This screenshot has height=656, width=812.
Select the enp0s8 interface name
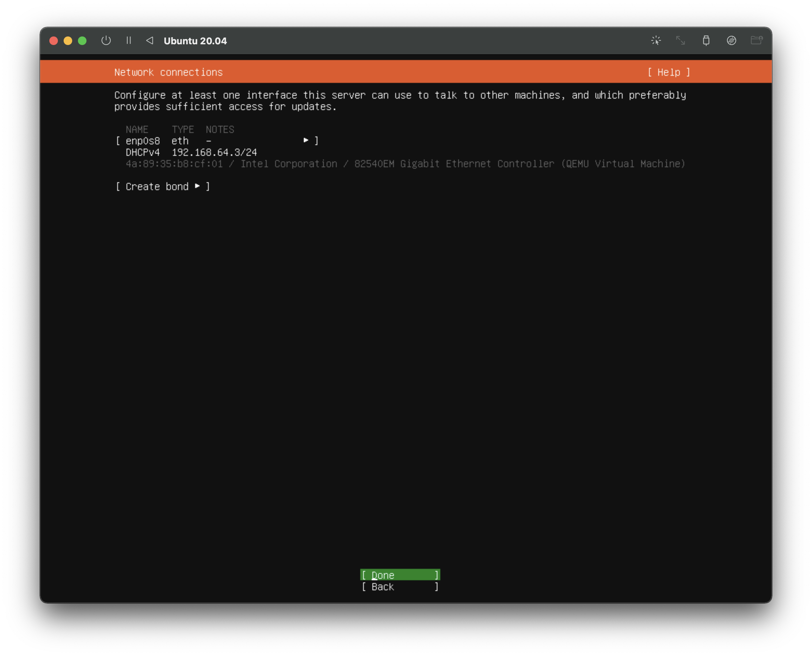pyautogui.click(x=143, y=141)
